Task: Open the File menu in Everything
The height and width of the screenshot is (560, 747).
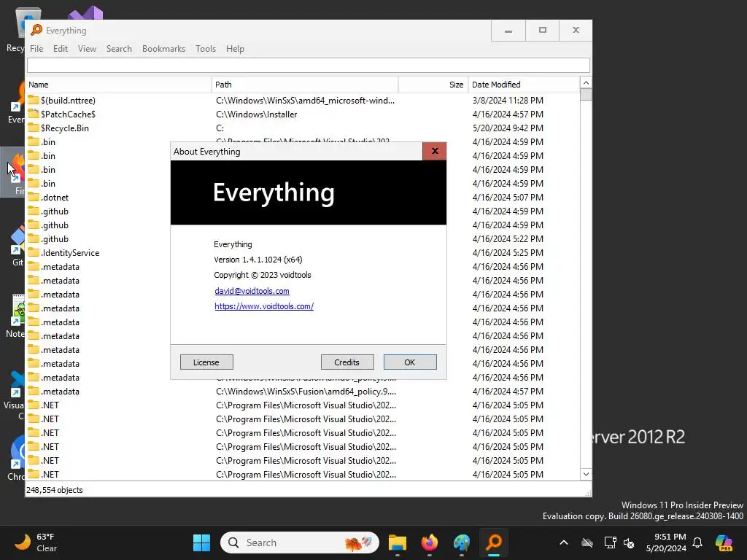Action: pos(36,49)
